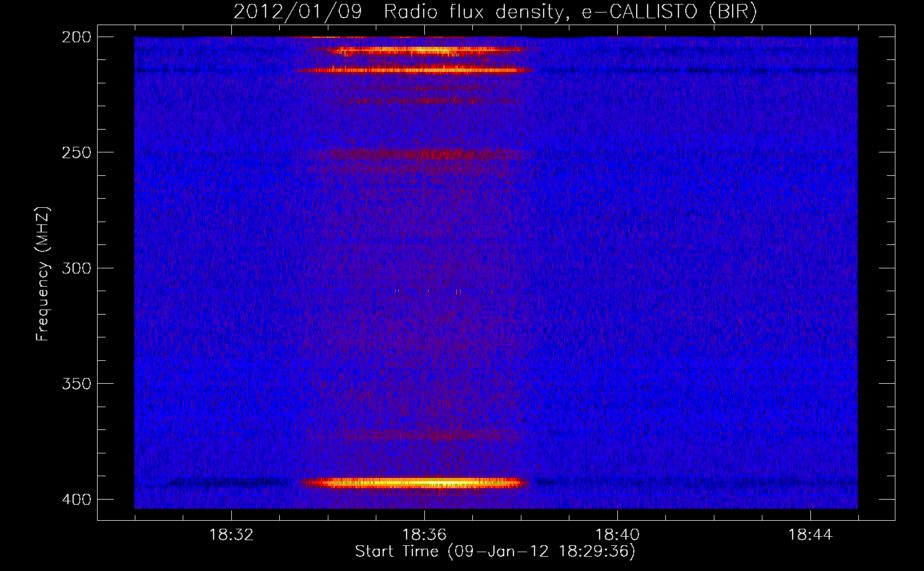Viewport: 924px width, 571px height.
Task: Click the orange burst band near 215 MHz
Action: (x=415, y=70)
